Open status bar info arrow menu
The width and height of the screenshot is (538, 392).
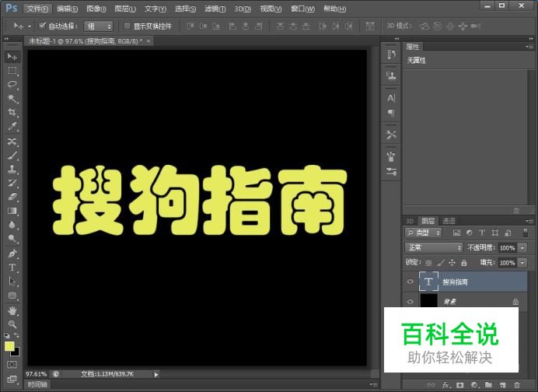click(x=156, y=374)
